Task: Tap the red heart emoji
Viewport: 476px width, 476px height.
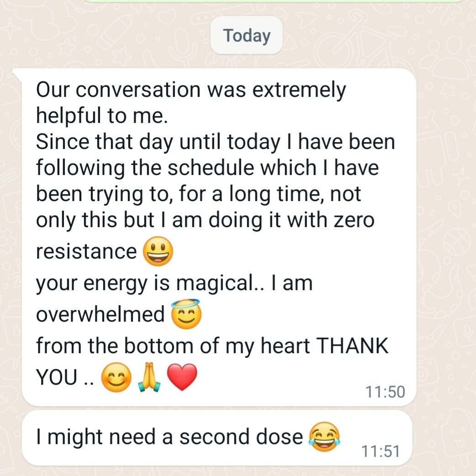Action: point(182,377)
